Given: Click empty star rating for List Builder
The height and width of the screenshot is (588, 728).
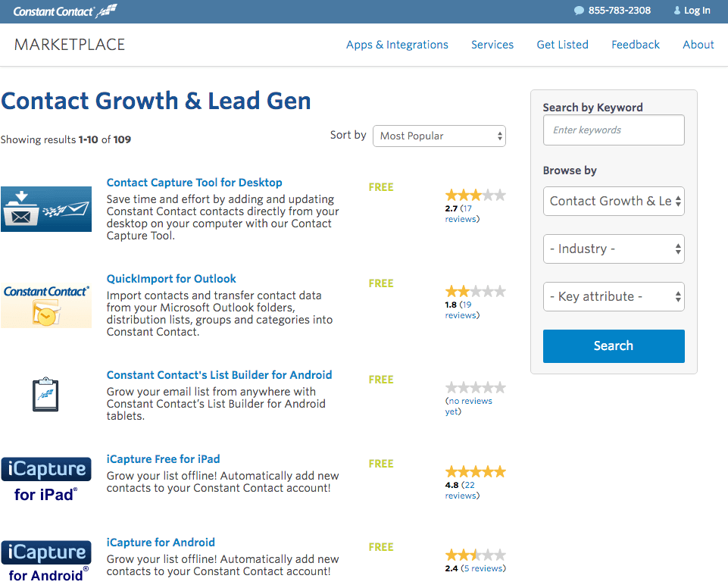Looking at the screenshot, I should (x=476, y=387).
